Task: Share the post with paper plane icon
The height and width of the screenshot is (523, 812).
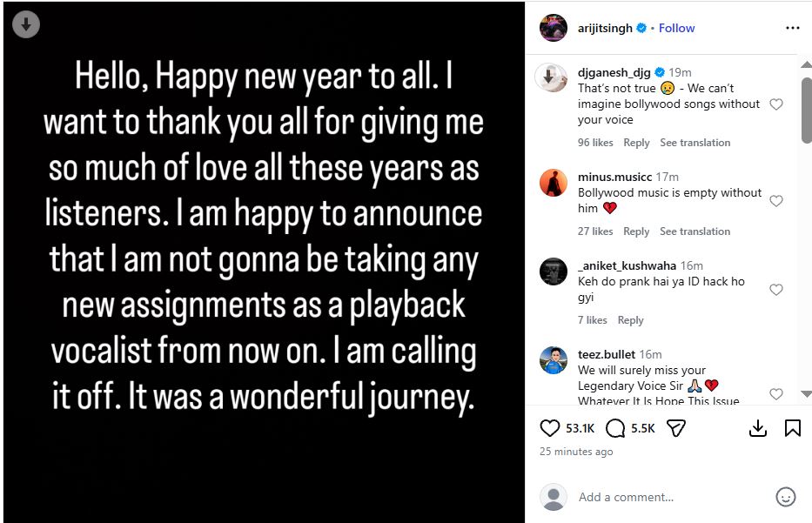Action: click(x=676, y=428)
